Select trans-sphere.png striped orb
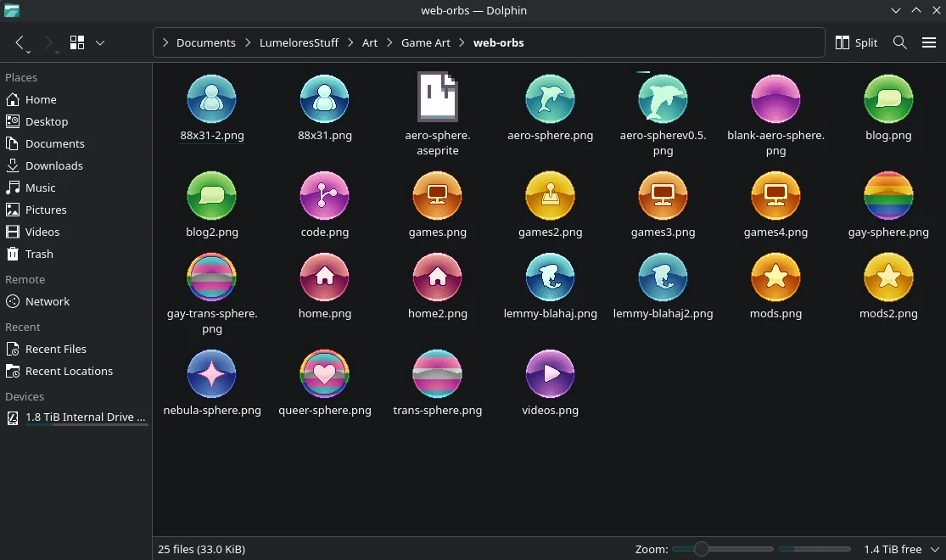This screenshot has width=946, height=560. [438, 373]
